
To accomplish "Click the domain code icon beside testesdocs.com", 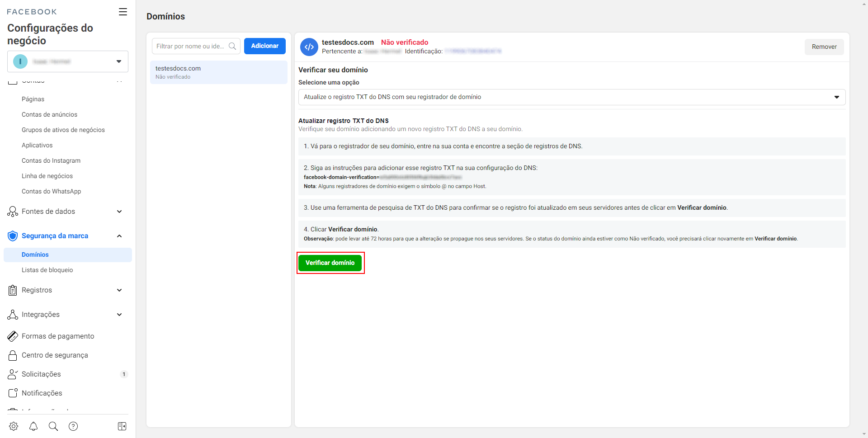I will coord(309,47).
